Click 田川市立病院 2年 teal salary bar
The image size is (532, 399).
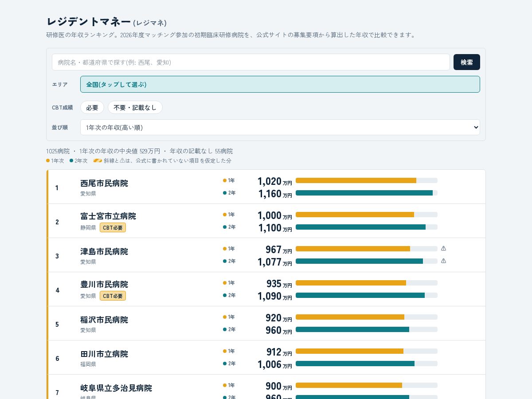click(x=355, y=364)
